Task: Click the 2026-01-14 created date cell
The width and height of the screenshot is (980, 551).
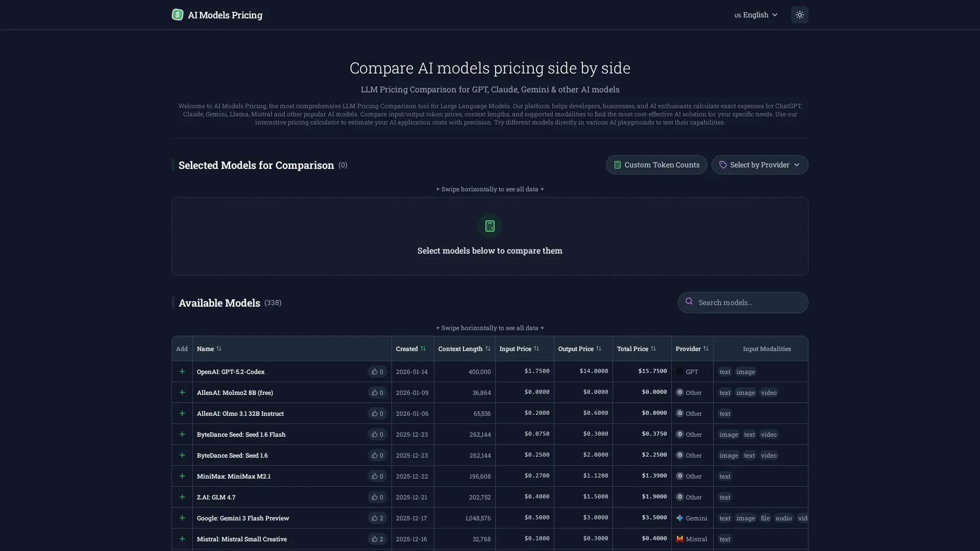Action: click(x=412, y=372)
